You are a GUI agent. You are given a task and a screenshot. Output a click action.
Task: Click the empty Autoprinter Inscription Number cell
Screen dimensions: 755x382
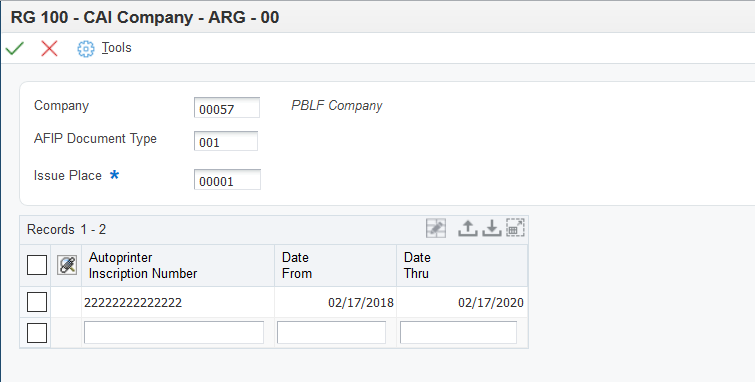coord(174,332)
